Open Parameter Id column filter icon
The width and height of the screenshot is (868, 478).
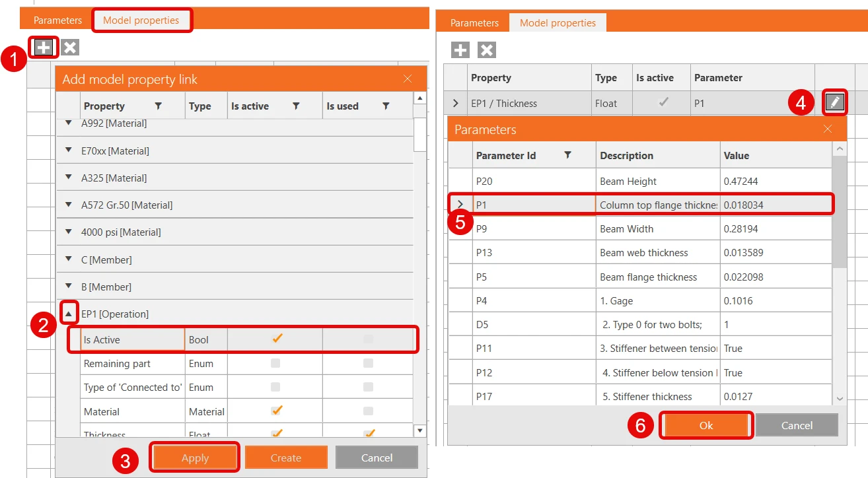[x=567, y=155]
